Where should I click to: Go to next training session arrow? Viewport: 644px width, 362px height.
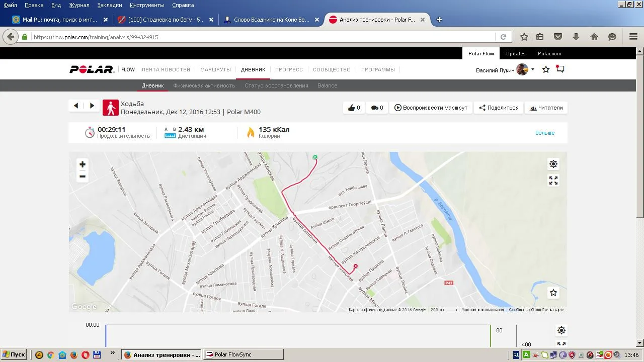92,106
